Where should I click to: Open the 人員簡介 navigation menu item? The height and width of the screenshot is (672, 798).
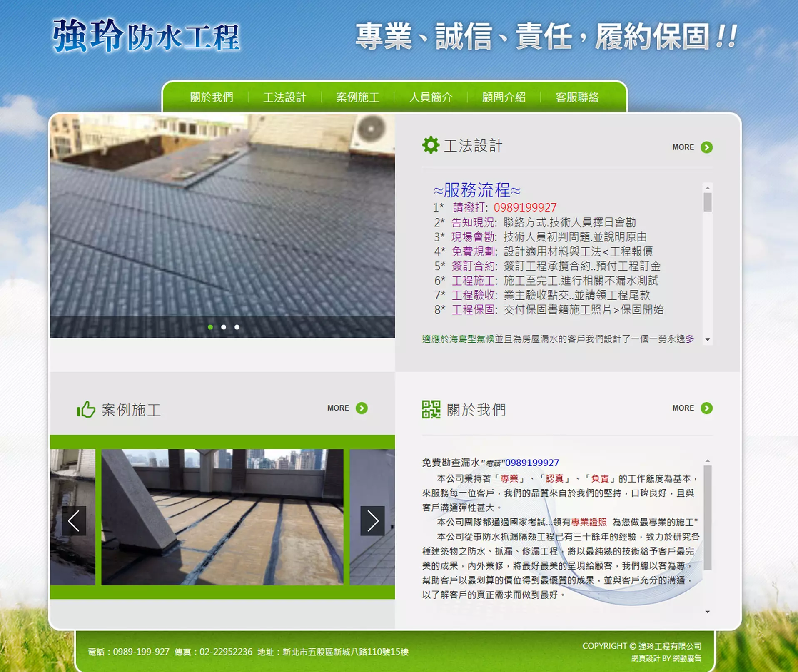tap(431, 97)
